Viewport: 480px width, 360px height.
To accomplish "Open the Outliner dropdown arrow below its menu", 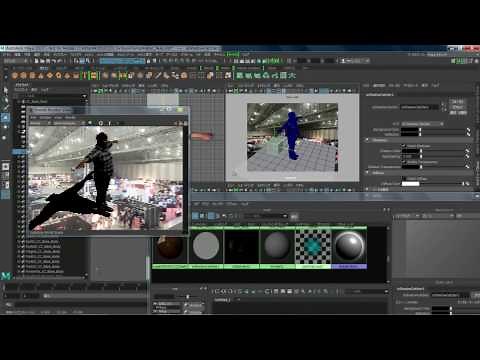I will 84,96.
